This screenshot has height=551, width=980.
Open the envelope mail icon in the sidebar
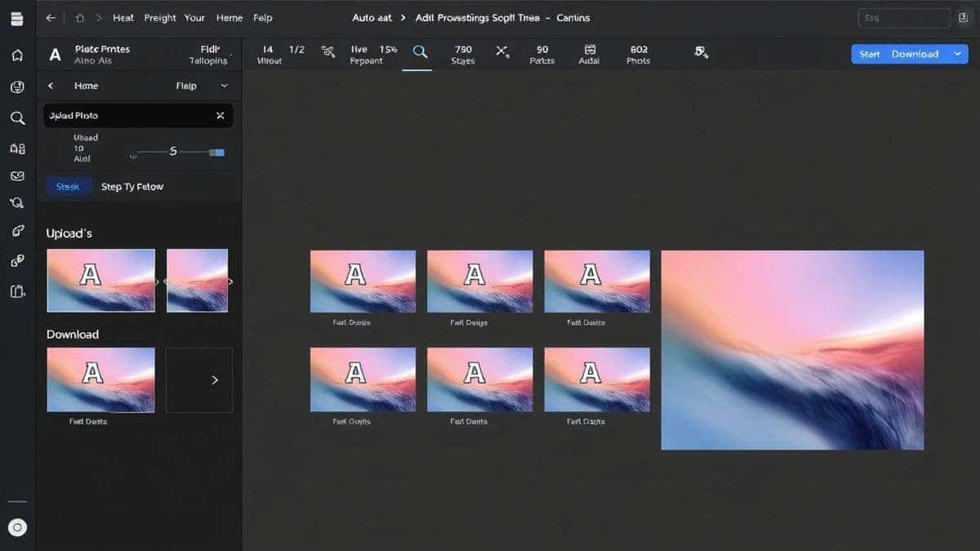17,176
